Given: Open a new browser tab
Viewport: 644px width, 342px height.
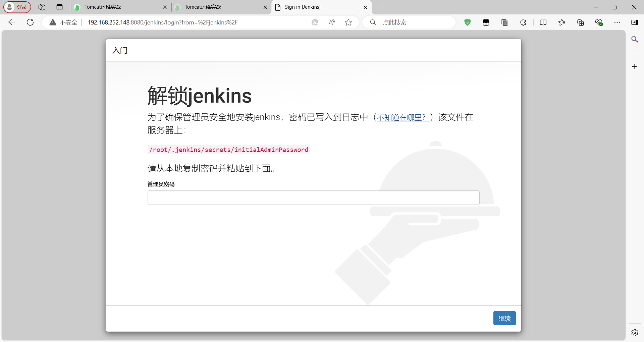Looking at the screenshot, I should pyautogui.click(x=381, y=7).
